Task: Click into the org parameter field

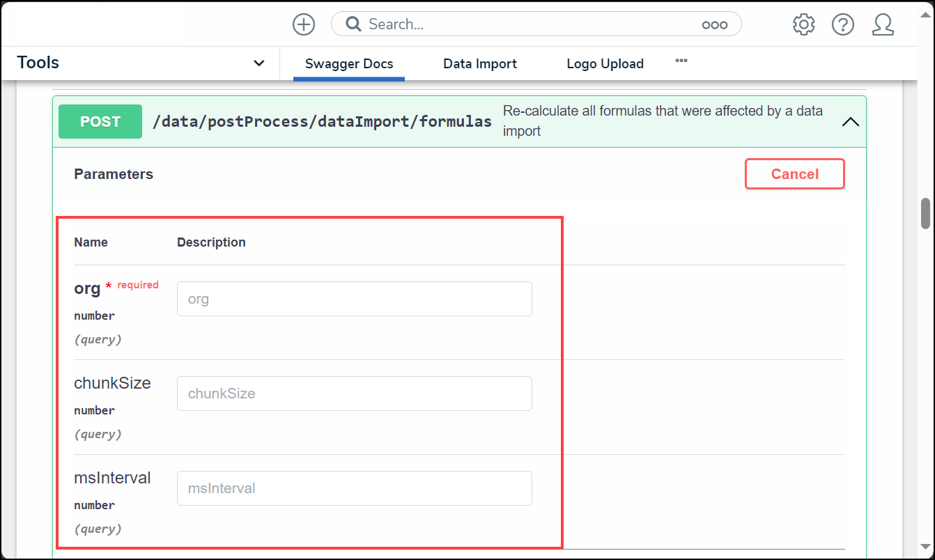Action: click(354, 299)
